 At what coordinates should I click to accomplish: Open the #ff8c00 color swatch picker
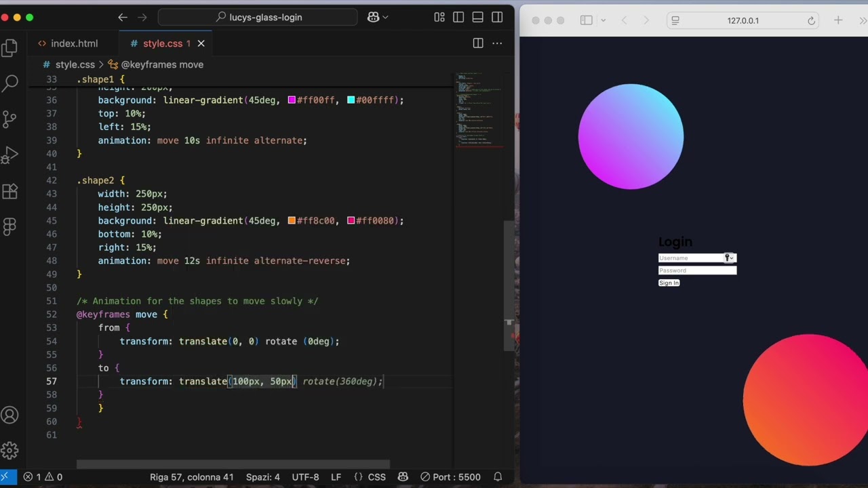pos(292,220)
